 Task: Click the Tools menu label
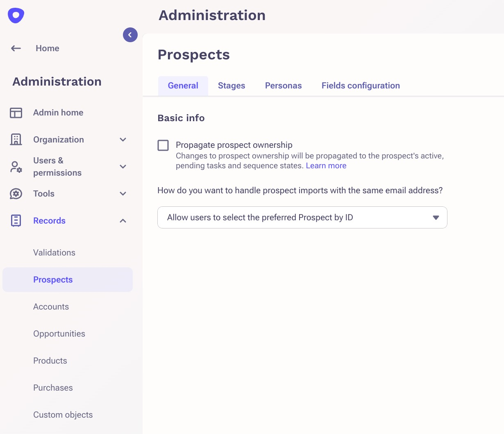click(44, 194)
